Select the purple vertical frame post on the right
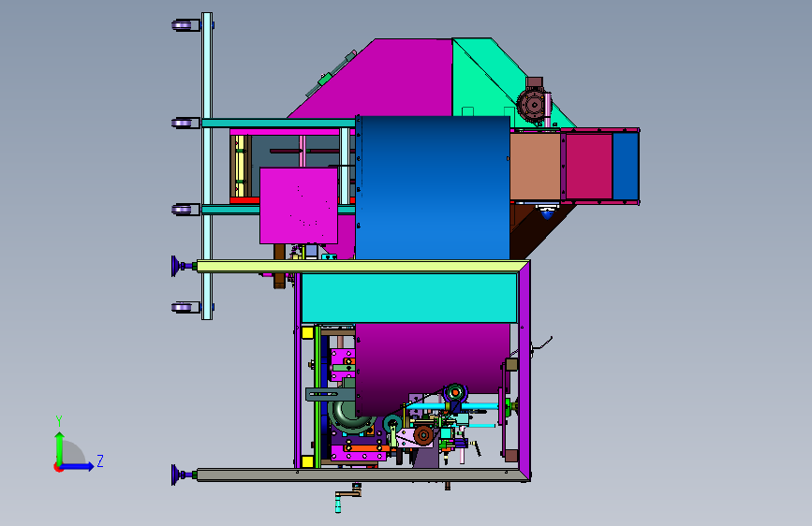This screenshot has width=812, height=526. pyautogui.click(x=524, y=371)
